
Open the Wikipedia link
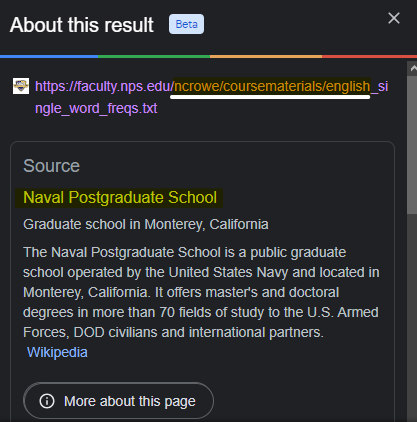click(57, 352)
